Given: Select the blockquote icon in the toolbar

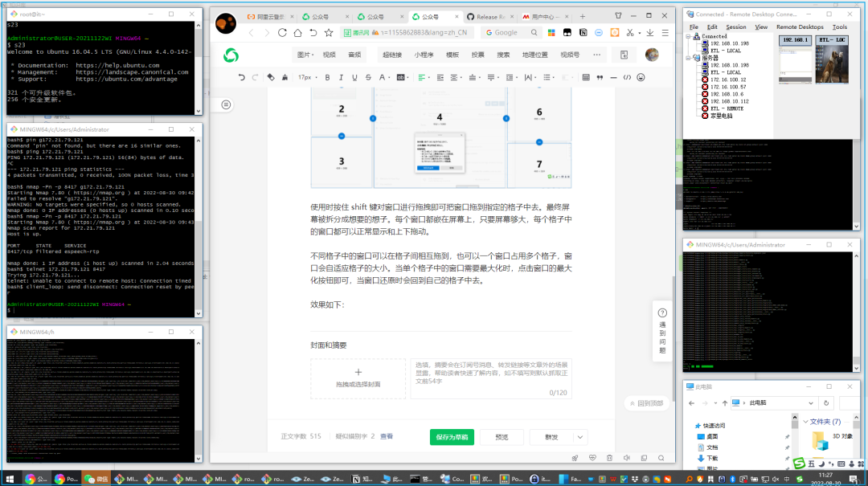Looking at the screenshot, I should pyautogui.click(x=600, y=77).
